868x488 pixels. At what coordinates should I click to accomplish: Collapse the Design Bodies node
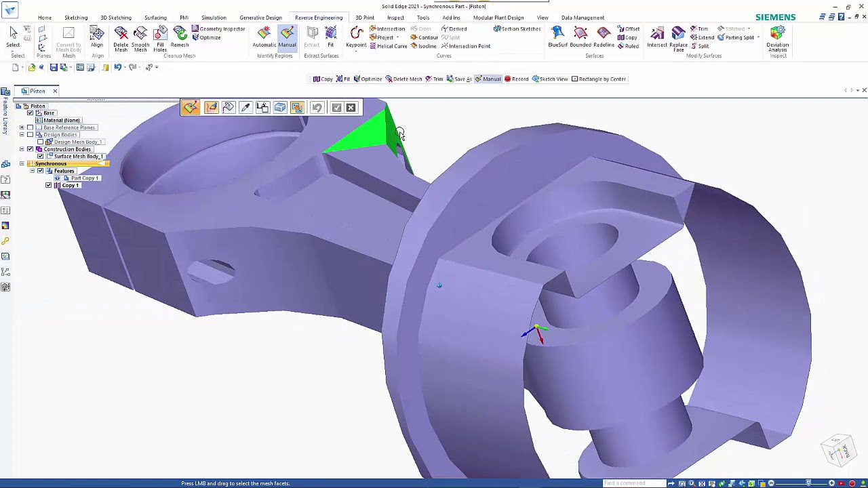click(x=22, y=135)
